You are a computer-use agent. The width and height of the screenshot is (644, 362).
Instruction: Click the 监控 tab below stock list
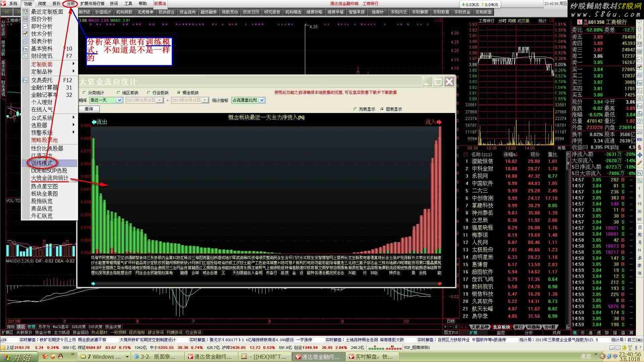[x=501, y=333]
